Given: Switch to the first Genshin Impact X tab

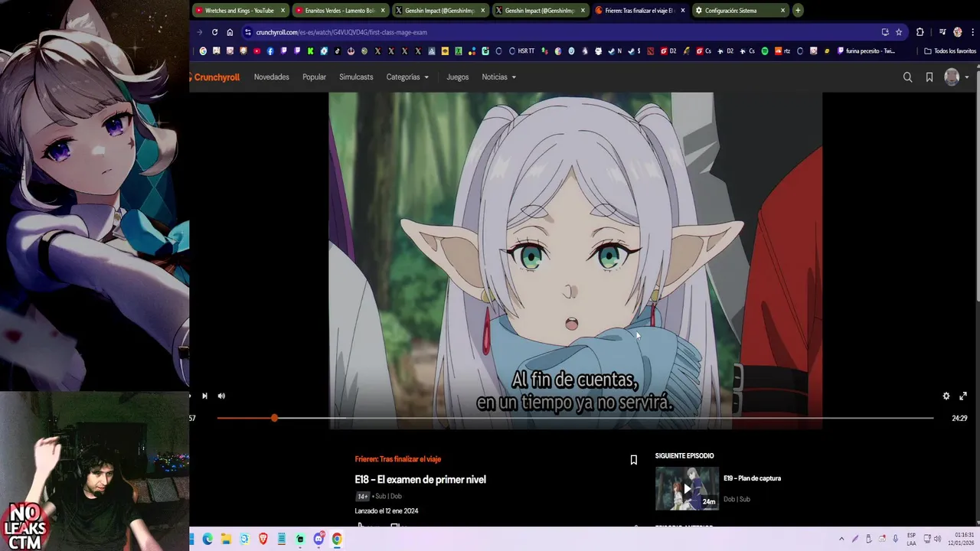Looking at the screenshot, I should coord(440,11).
